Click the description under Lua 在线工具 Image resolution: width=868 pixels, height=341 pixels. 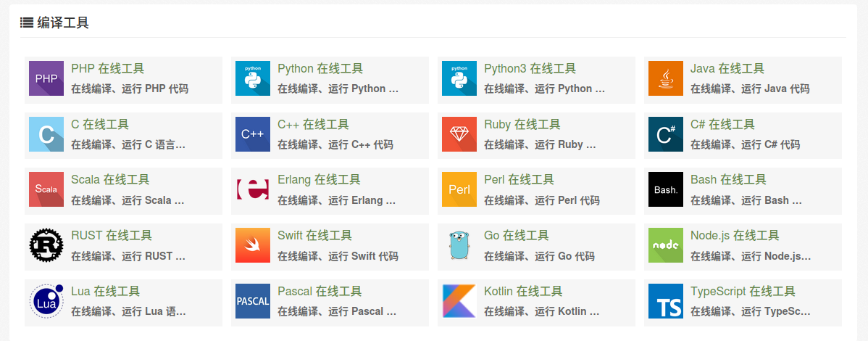[128, 311]
